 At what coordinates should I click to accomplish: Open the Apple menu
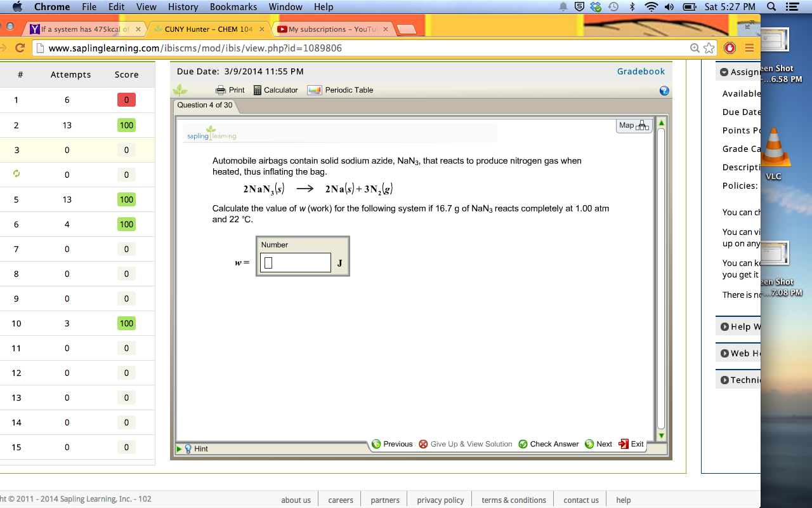click(x=17, y=7)
